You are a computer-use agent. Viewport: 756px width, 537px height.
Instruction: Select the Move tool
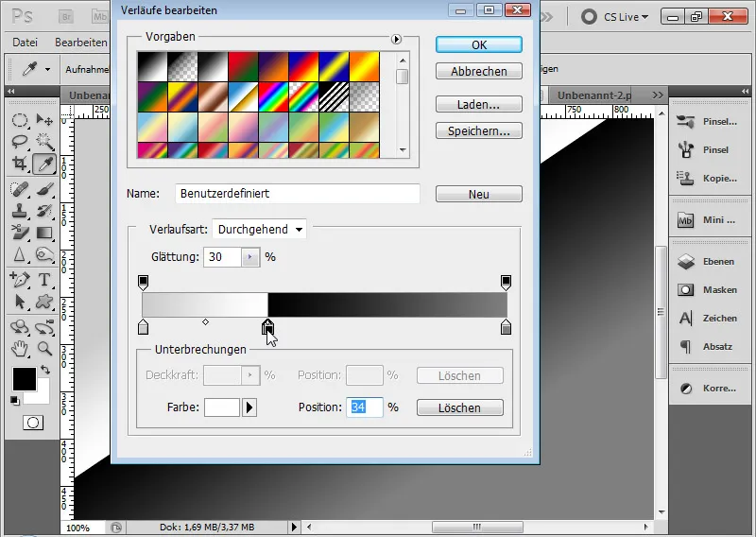tap(44, 120)
